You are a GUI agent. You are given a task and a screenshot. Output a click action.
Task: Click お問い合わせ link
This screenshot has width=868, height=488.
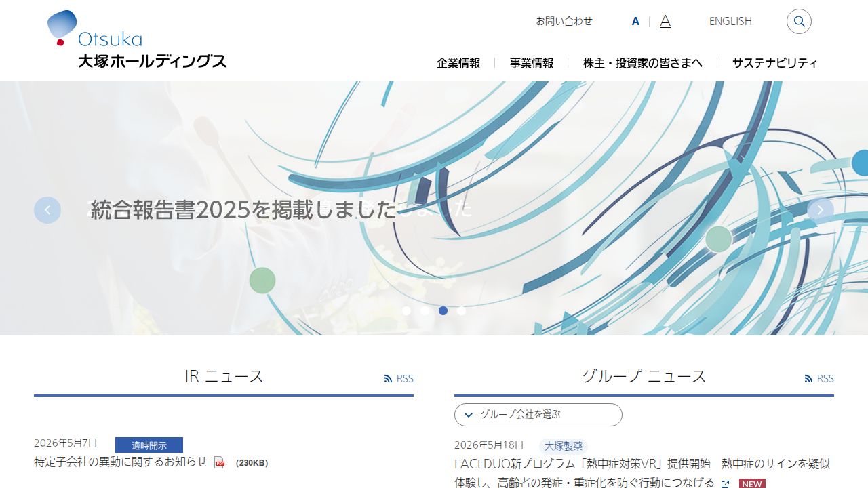coord(564,21)
